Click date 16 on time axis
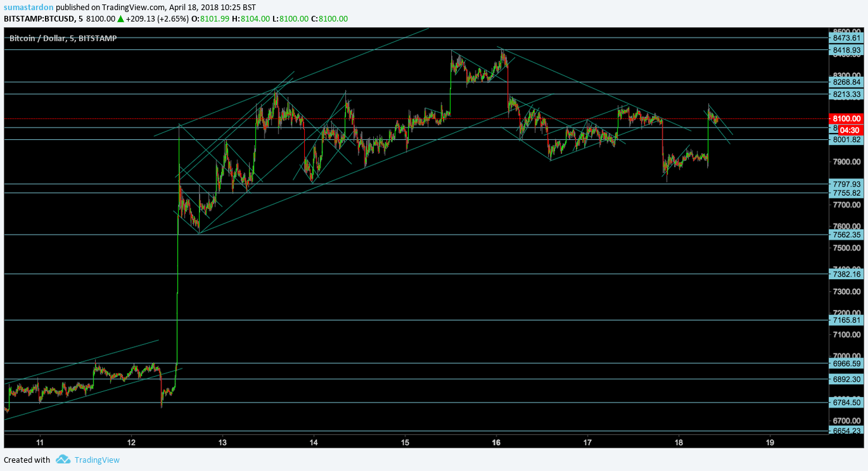Screen dimensions: 868x471 click(496, 443)
